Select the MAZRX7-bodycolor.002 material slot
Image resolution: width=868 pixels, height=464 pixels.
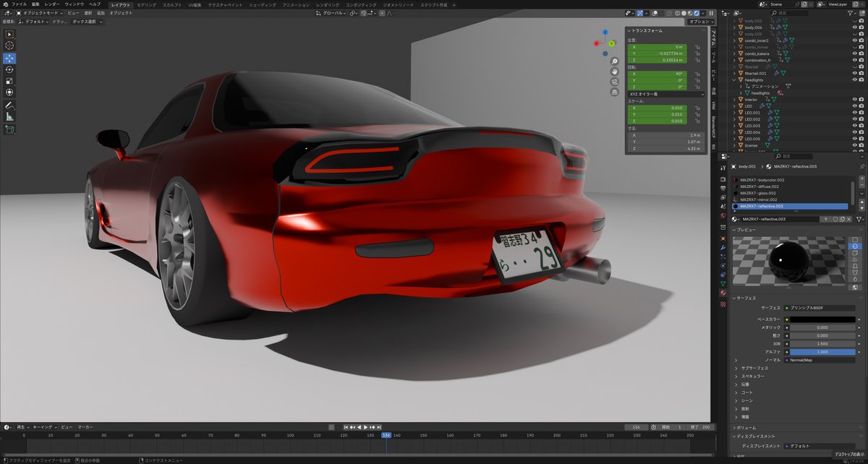point(790,180)
